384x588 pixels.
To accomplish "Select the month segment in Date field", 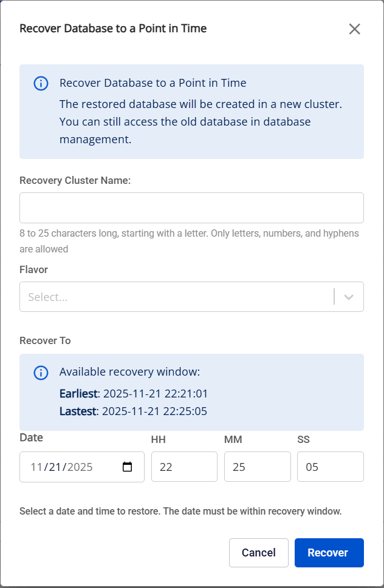I will (x=36, y=467).
